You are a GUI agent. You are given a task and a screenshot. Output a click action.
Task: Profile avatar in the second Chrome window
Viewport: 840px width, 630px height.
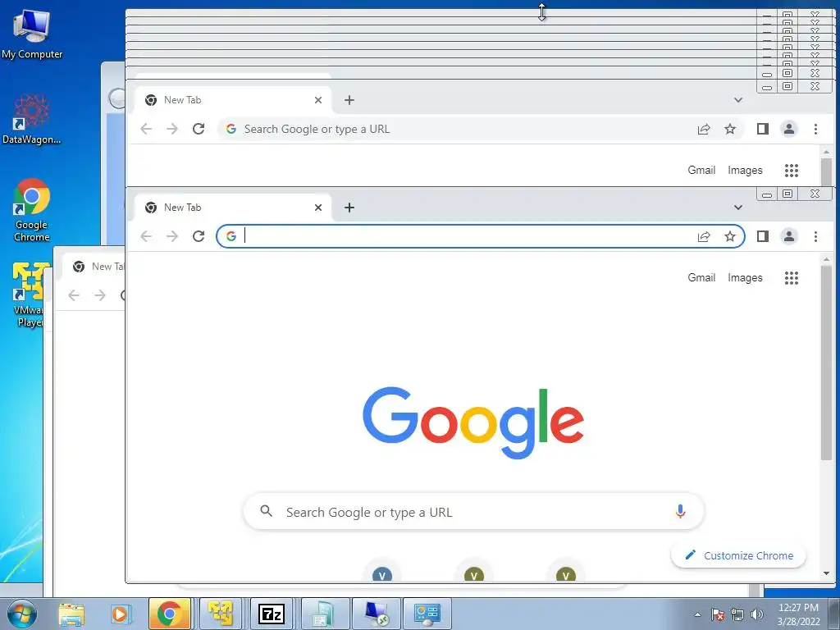click(x=789, y=129)
